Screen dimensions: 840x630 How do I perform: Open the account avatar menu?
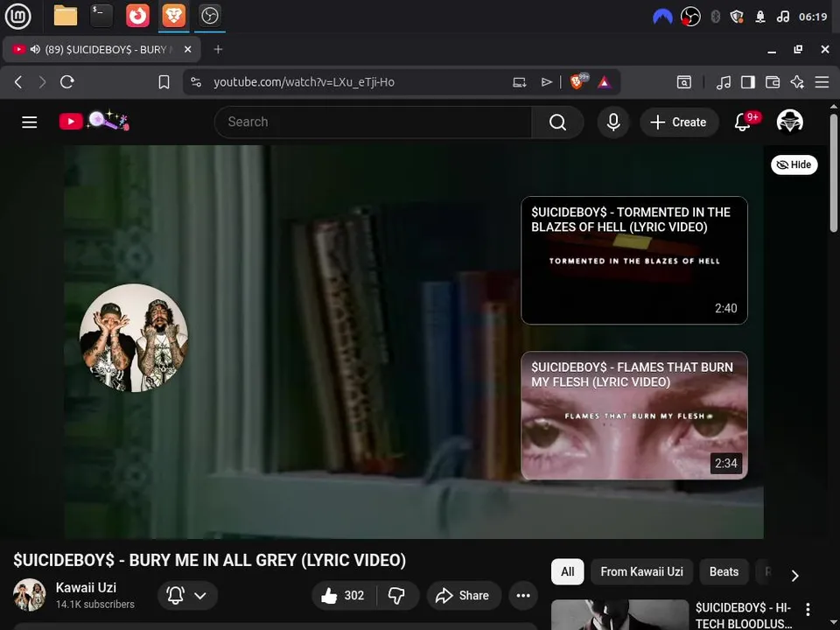(x=789, y=122)
